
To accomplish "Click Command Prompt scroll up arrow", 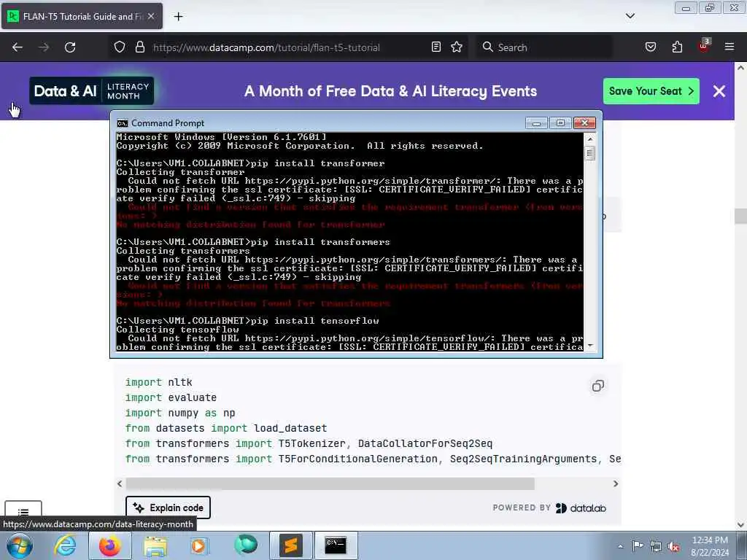I will [589, 139].
